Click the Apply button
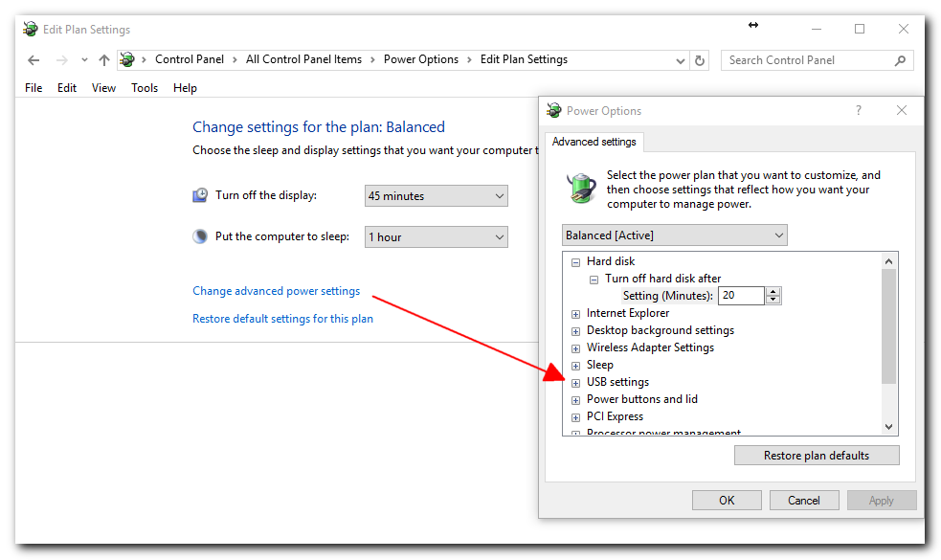The image size is (941, 560). click(x=882, y=501)
